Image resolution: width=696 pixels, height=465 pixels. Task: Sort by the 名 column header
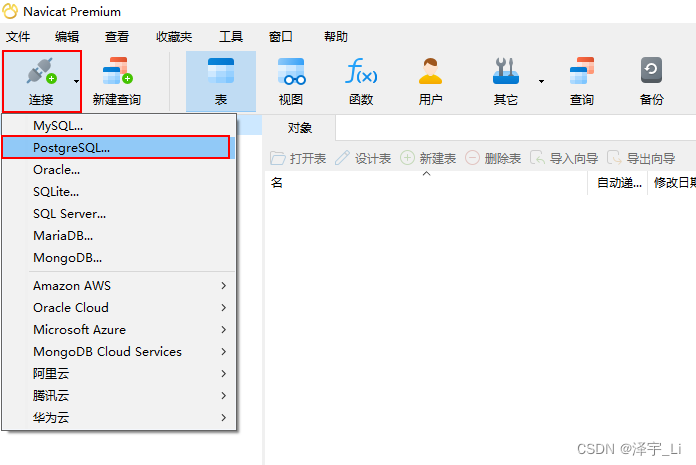[x=426, y=183]
